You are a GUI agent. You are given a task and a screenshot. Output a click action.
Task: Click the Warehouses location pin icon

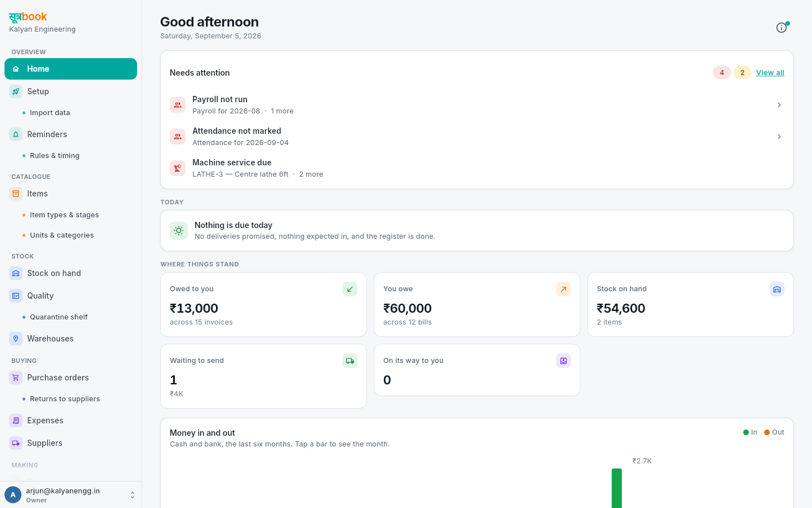click(x=16, y=339)
